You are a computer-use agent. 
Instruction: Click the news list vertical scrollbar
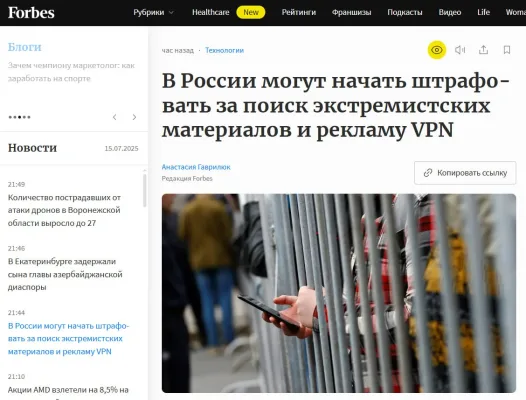(x=145, y=191)
